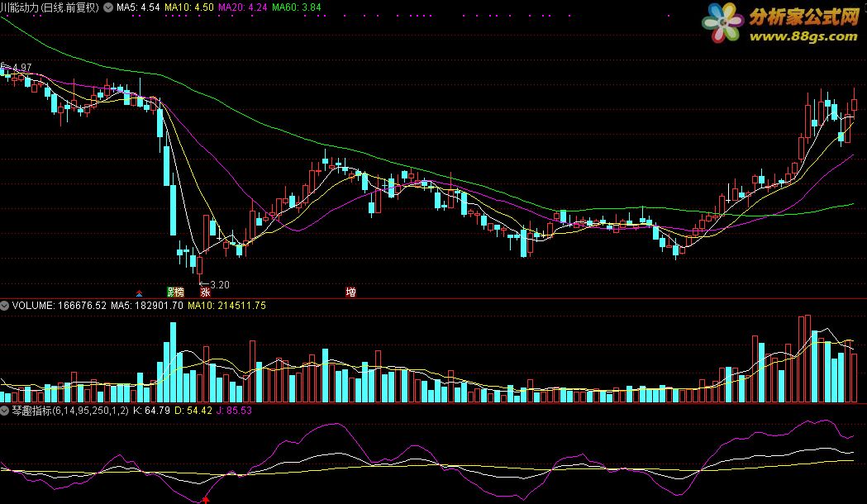Click the volume MA5: 182901.70 label

[147, 305]
